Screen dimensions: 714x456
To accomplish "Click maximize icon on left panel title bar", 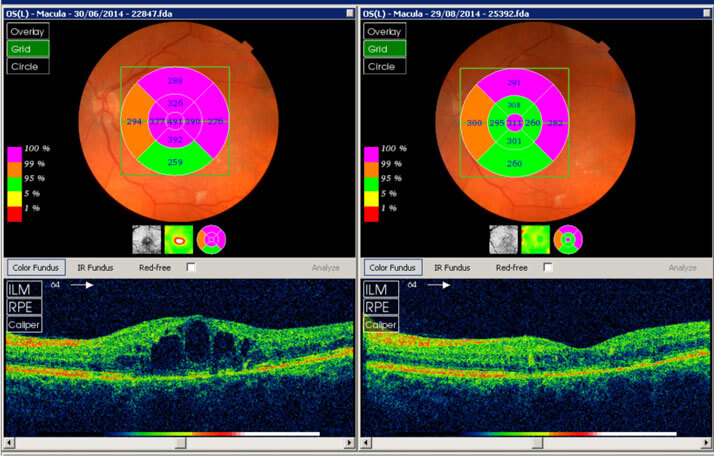I will (x=350, y=13).
